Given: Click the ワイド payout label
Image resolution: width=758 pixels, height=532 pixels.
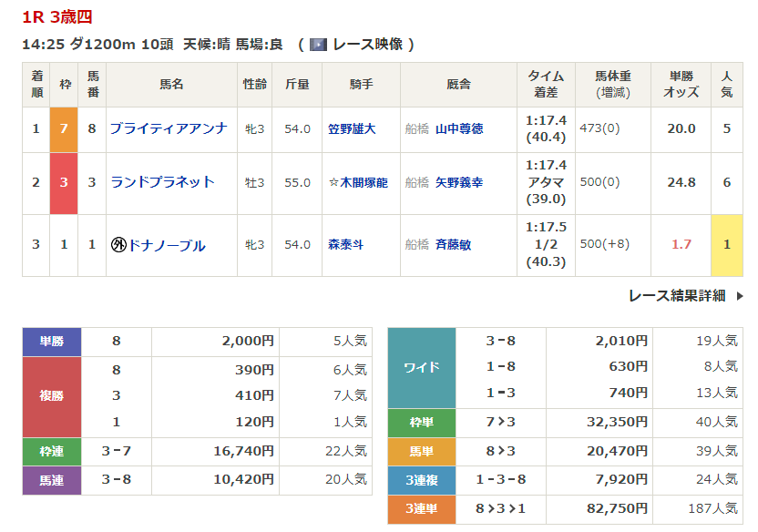Looking at the screenshot, I should 421,367.
